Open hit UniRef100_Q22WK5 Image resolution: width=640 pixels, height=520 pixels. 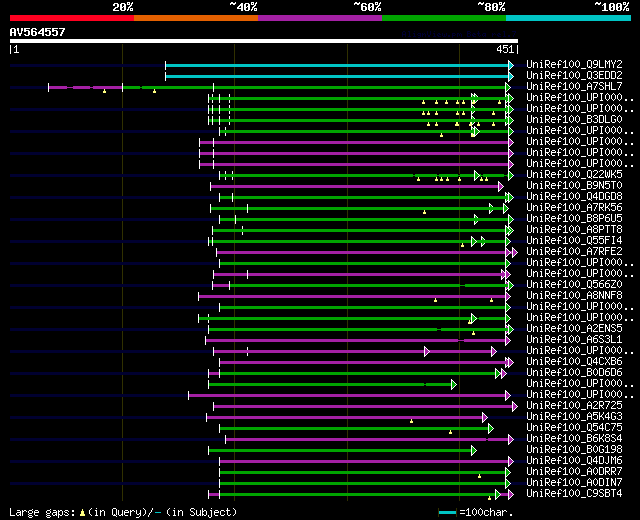point(574,175)
